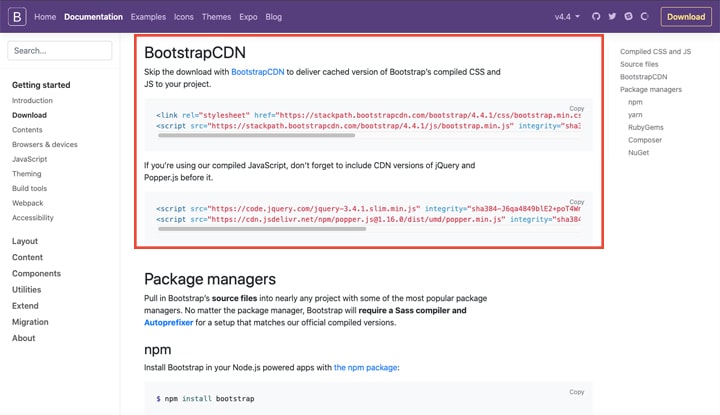
Task: Expand the Layout section
Action: tap(25, 241)
